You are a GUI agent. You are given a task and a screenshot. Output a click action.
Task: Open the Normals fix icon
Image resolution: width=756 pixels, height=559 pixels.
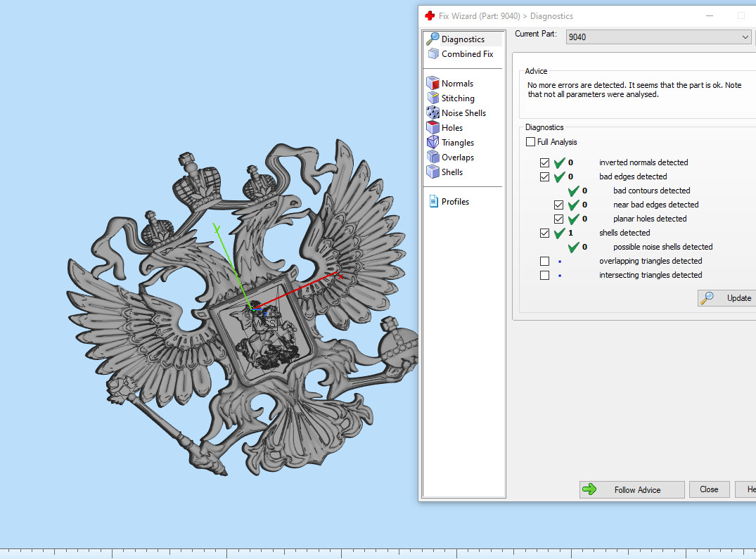(x=433, y=83)
